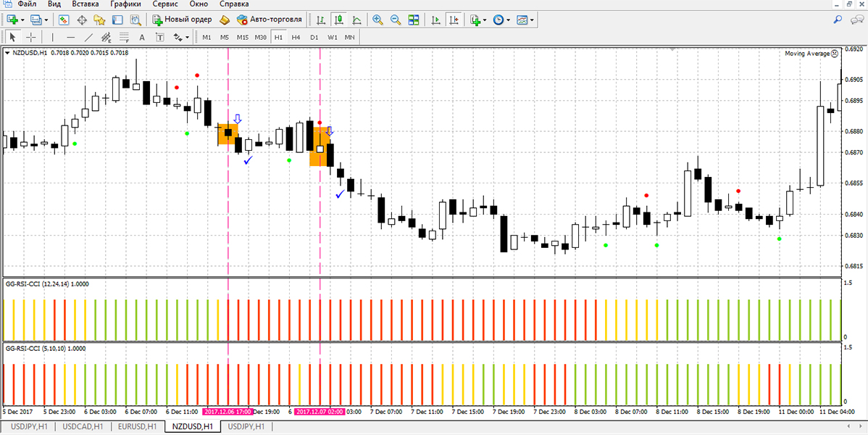Expand the chart templates dropdown
The height and width of the screenshot is (435, 868).
tap(533, 20)
